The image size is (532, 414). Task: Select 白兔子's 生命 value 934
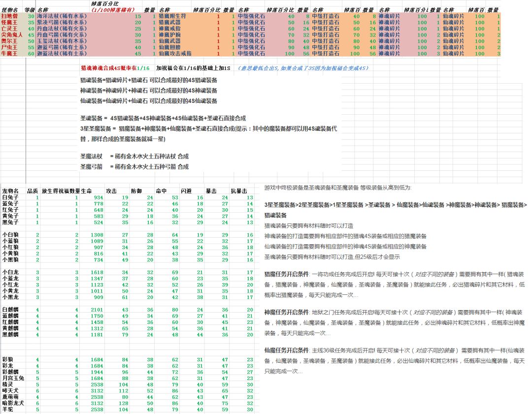pos(99,198)
